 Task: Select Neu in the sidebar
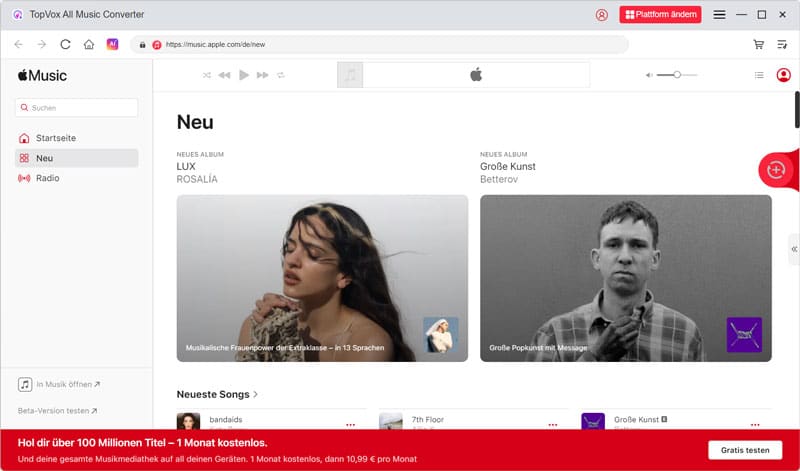point(77,158)
